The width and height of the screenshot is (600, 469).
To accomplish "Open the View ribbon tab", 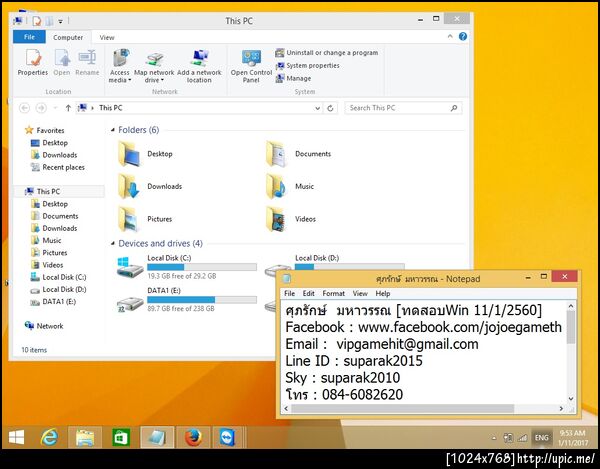I will pos(107,37).
